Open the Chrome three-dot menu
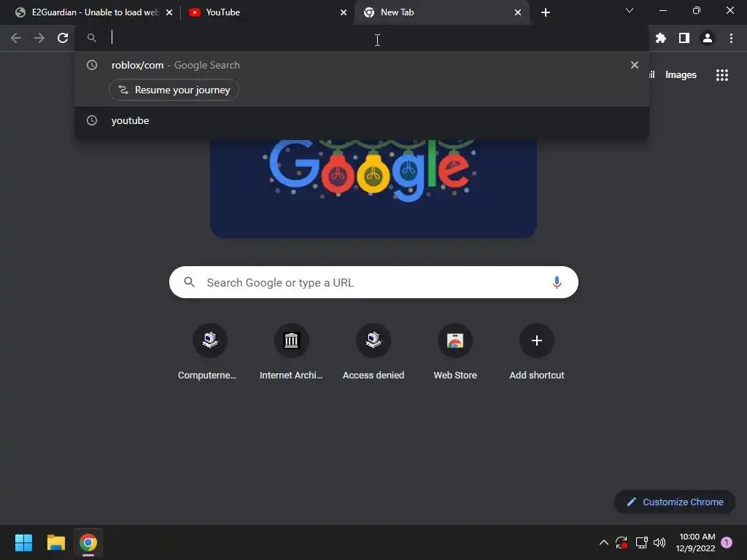747x560 pixels. click(x=731, y=38)
